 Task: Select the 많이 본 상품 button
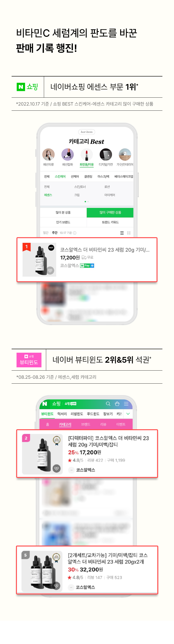63,212
